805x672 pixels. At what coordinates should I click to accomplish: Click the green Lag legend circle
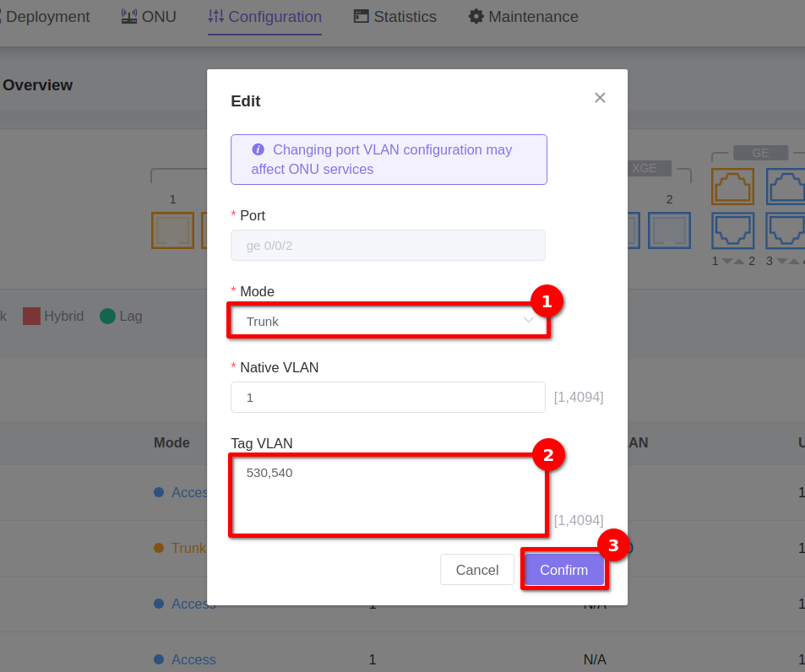click(107, 317)
